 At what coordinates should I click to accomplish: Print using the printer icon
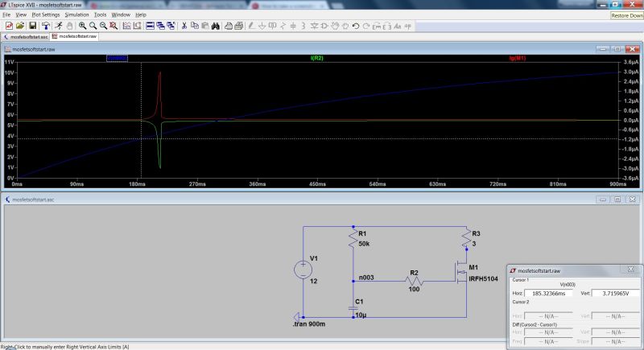[238, 26]
